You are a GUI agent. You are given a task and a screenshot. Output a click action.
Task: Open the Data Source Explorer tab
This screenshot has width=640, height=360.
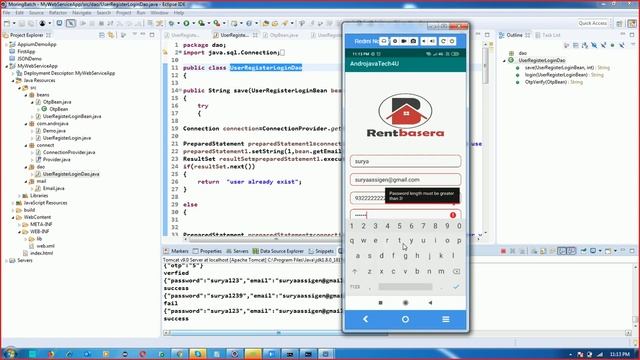(278, 251)
